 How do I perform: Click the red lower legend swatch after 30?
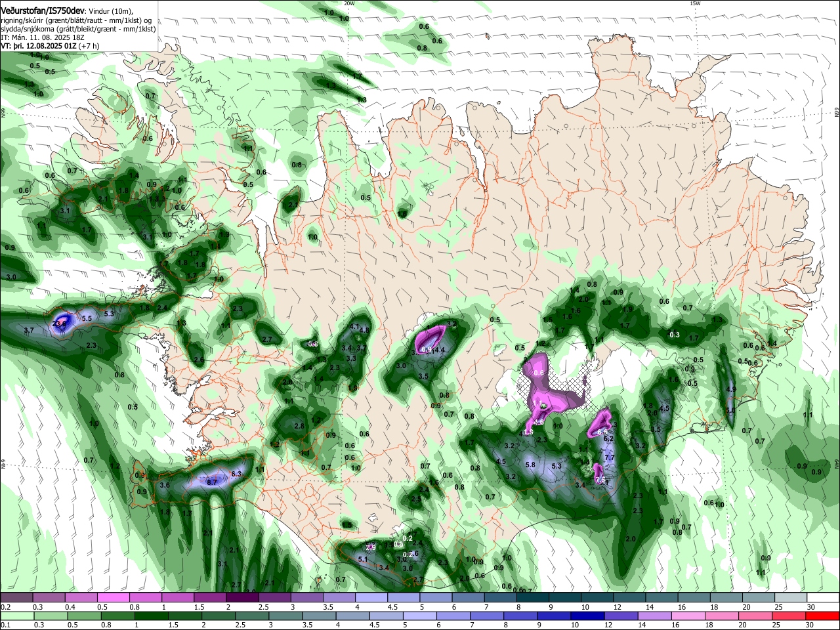point(823,616)
